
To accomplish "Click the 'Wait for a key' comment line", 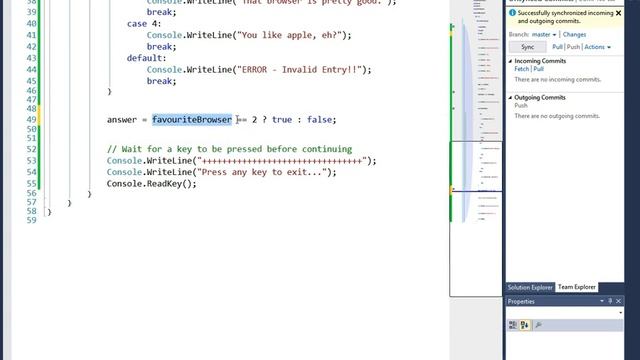I will pyautogui.click(x=229, y=149).
